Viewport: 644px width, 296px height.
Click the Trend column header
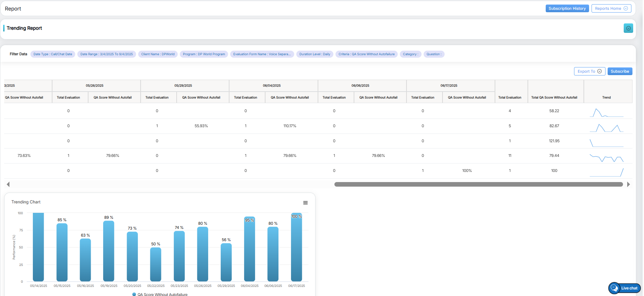[x=606, y=98]
